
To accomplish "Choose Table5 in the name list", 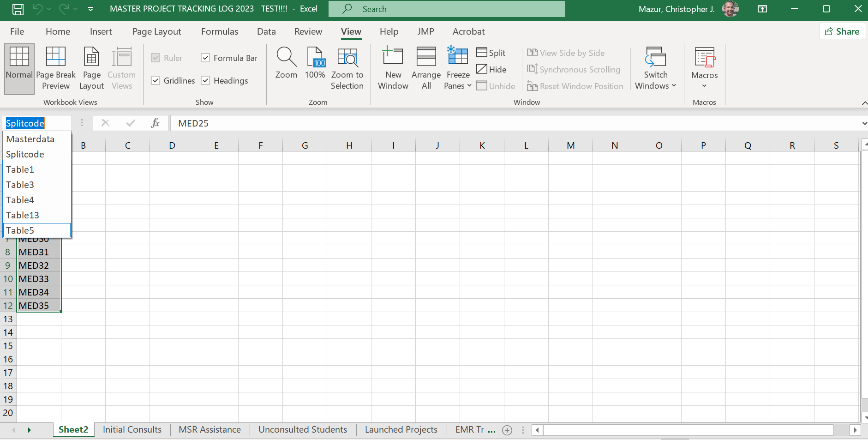I will pyautogui.click(x=37, y=230).
